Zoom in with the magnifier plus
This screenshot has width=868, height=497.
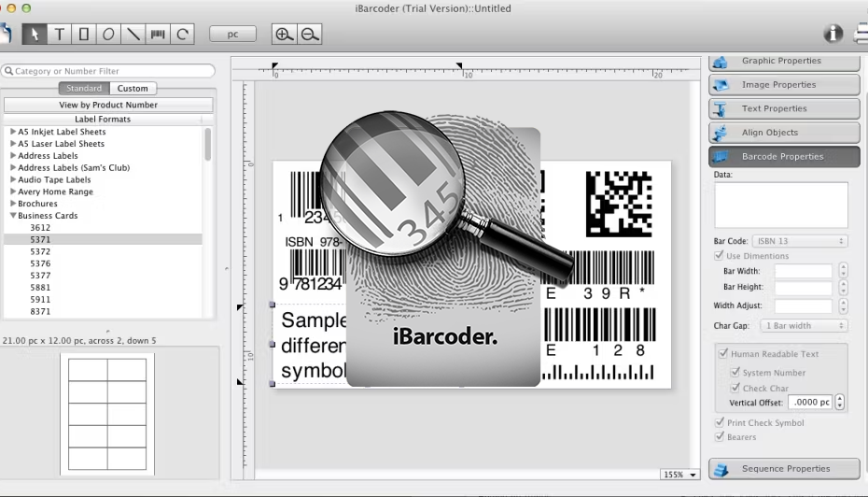[284, 35]
